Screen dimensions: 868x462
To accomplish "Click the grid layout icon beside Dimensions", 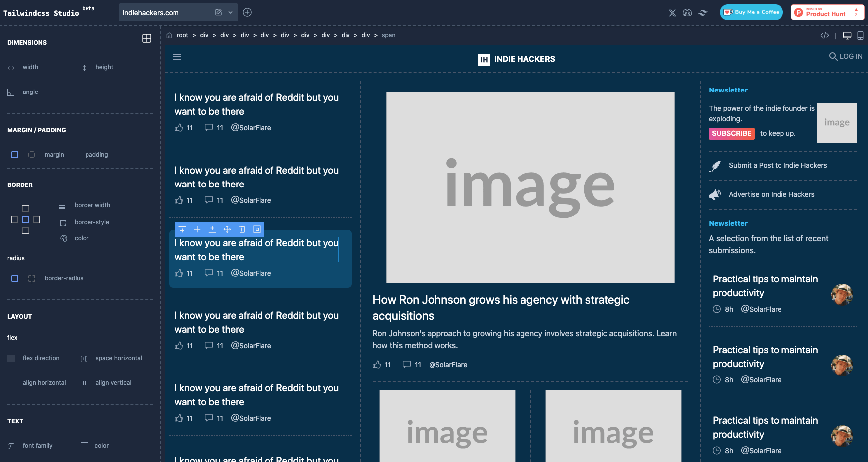I will coord(147,38).
